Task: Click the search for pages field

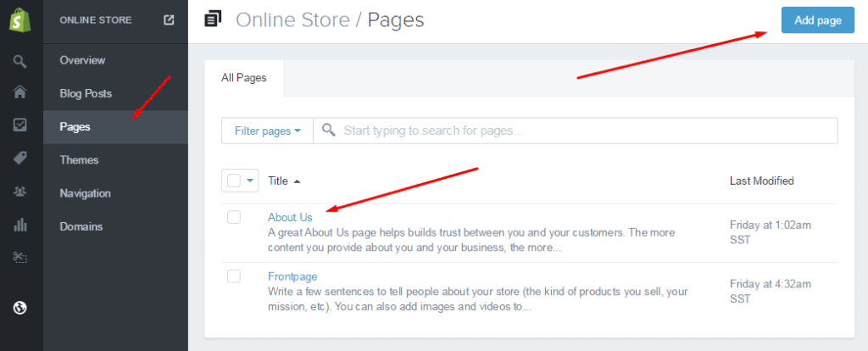Action: (585, 131)
